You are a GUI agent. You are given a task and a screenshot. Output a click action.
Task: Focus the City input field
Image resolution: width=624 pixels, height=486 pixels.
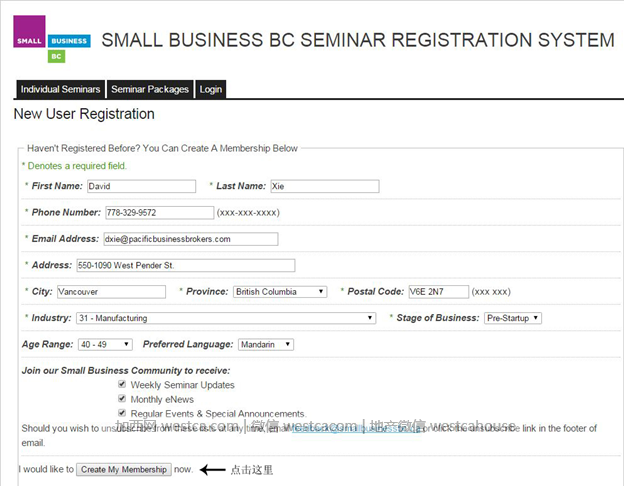111,292
